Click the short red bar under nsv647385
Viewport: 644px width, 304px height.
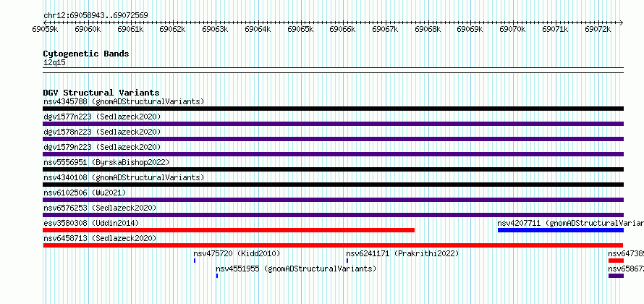616,261
